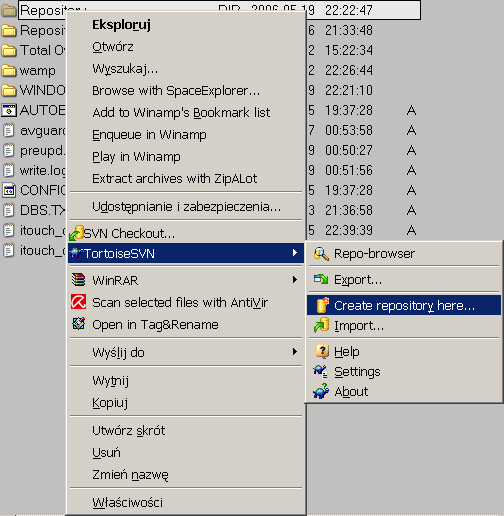Click the time 22:39:39 in file list
This screenshot has width=504, height=516.
349,230
